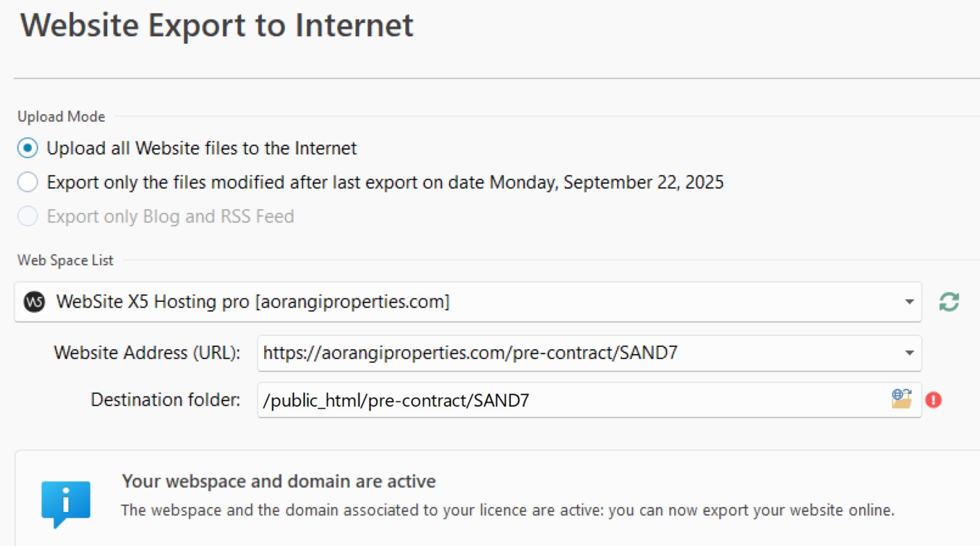Open the destination folder browse icon
The width and height of the screenshot is (980, 546).
(x=901, y=399)
